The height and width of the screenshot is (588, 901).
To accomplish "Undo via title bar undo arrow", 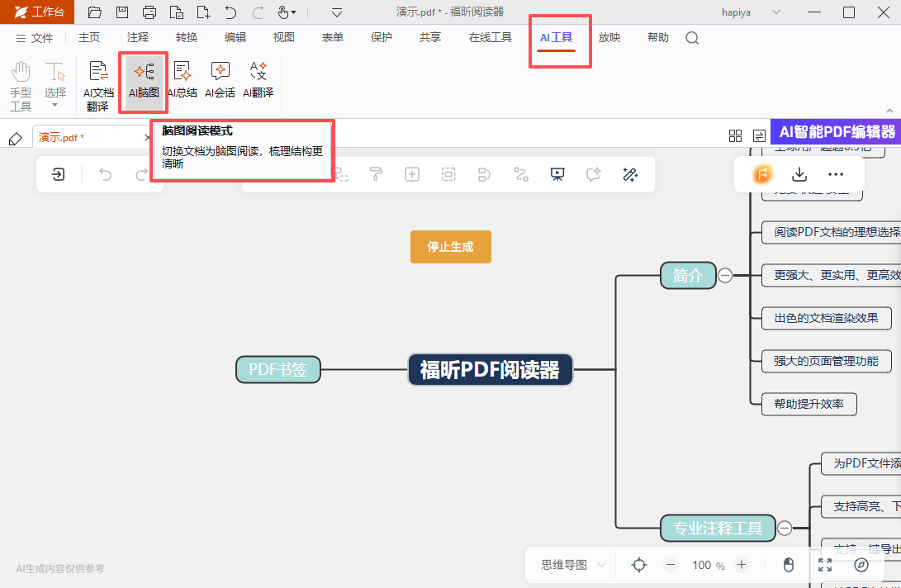I will click(230, 12).
